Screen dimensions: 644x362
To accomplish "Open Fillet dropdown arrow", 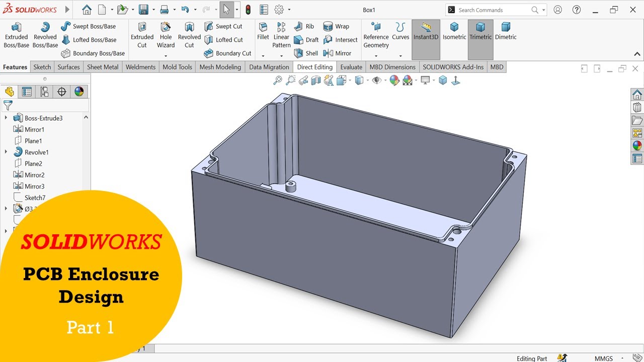I will pyautogui.click(x=263, y=56).
